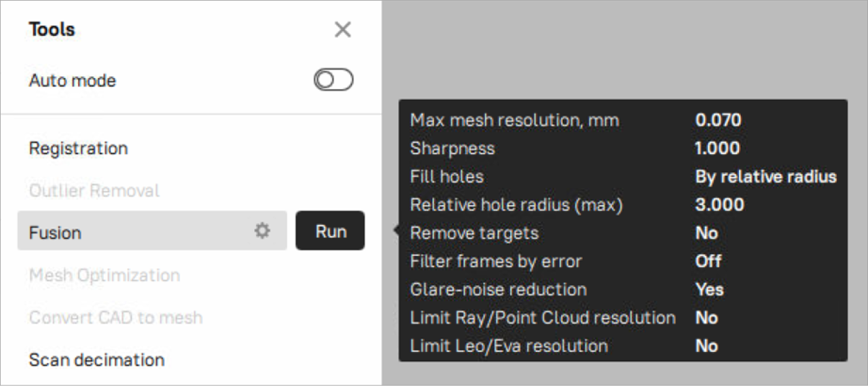Close the Tools panel
Image resolution: width=868 pixels, height=386 pixels.
click(x=342, y=30)
